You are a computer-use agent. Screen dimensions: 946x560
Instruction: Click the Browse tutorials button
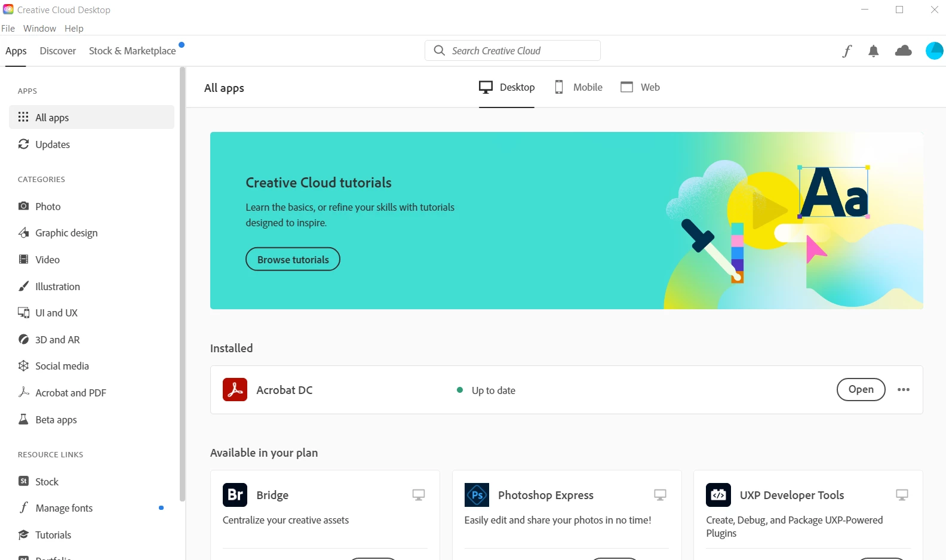[293, 259]
